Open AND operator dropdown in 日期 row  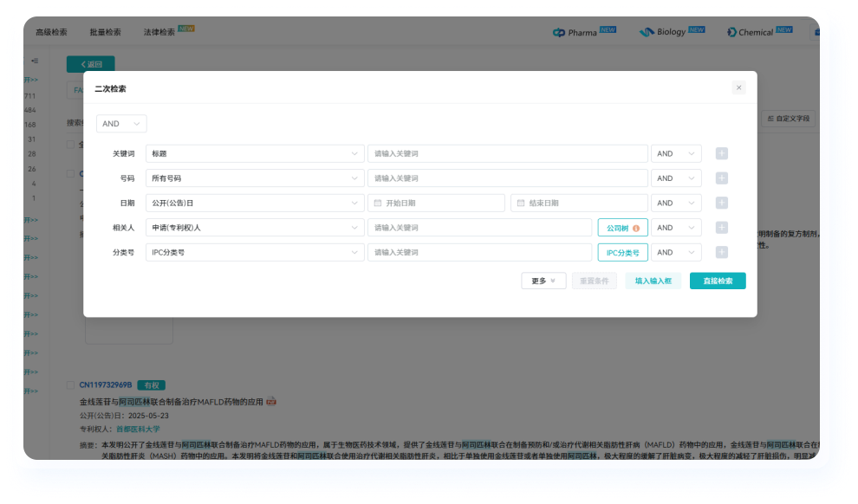tap(676, 203)
